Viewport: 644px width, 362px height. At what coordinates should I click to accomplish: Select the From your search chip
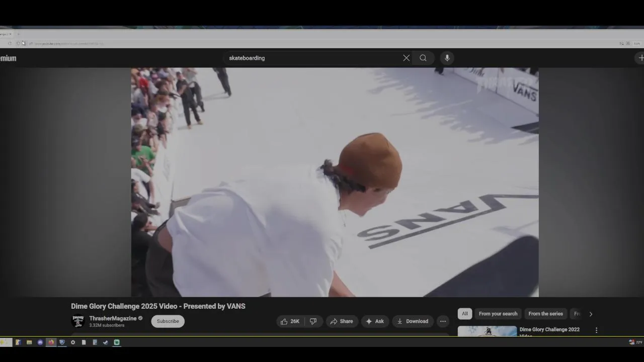498,314
